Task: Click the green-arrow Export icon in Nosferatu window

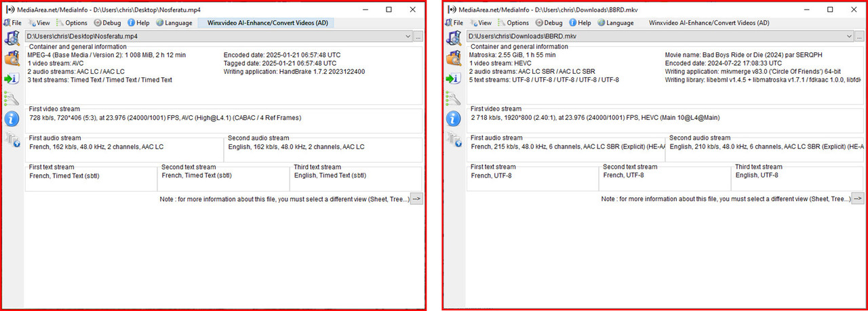Action: (12, 79)
